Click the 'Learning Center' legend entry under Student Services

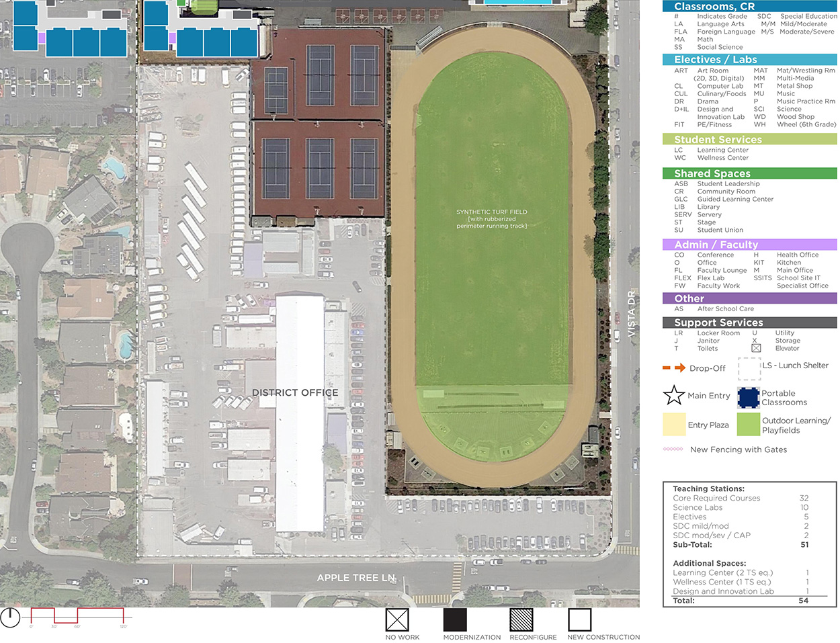pos(722,150)
